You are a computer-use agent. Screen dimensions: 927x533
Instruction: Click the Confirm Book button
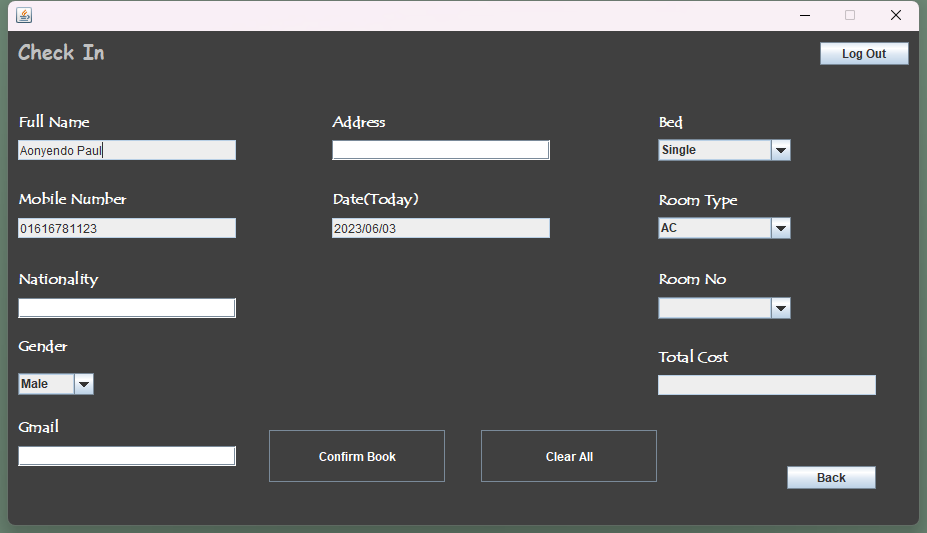[357, 456]
